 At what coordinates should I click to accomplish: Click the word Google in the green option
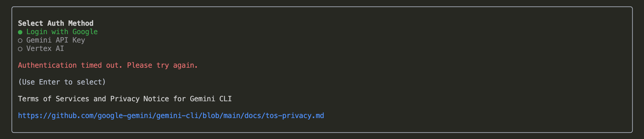(85, 32)
